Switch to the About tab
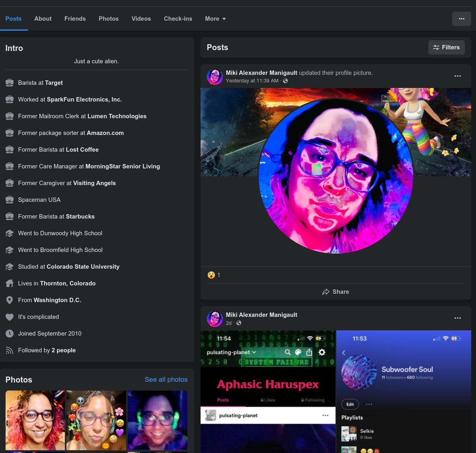476x453 pixels. point(43,19)
